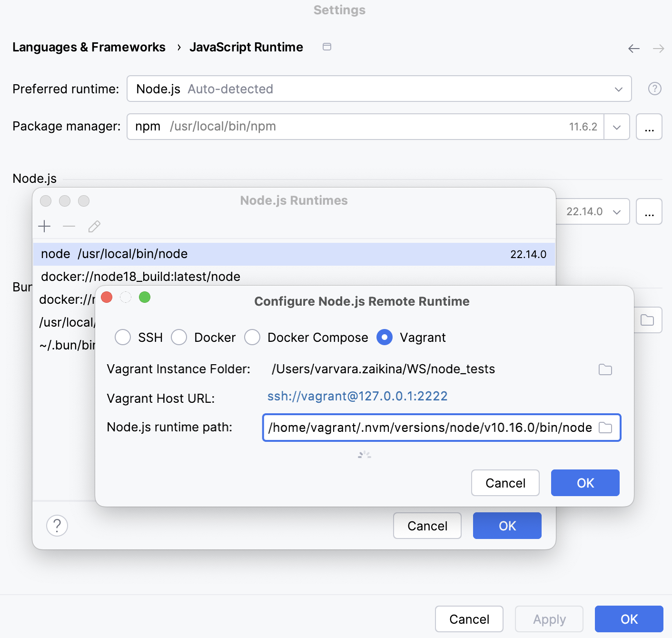672x638 pixels.
Task: Click help icon in Node.js Runtimes dialog
Action: coord(57,526)
